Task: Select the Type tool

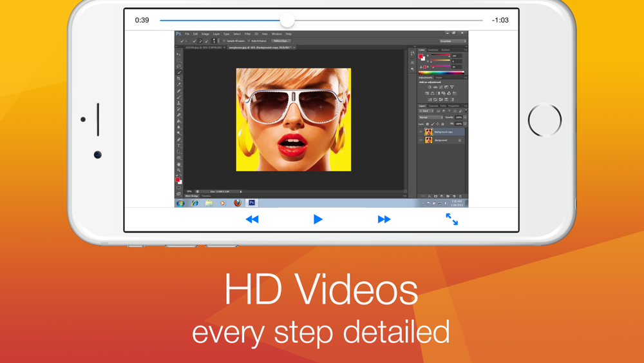Action: (178, 146)
